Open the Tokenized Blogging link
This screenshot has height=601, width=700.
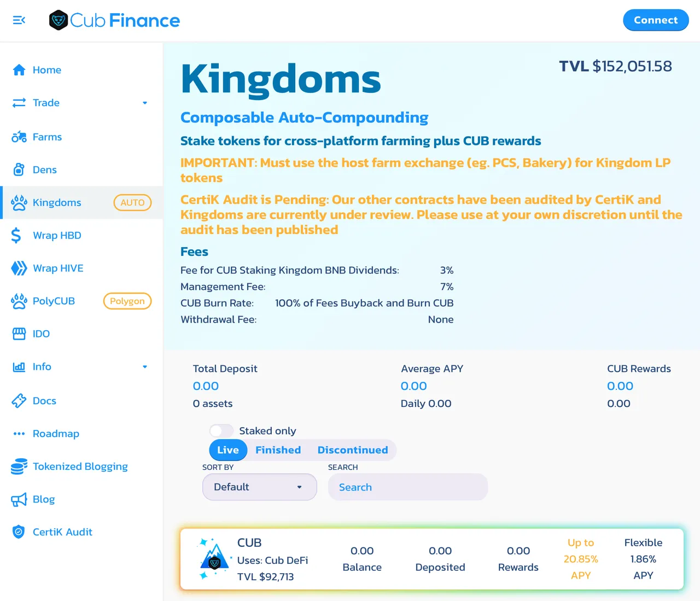[x=80, y=466]
